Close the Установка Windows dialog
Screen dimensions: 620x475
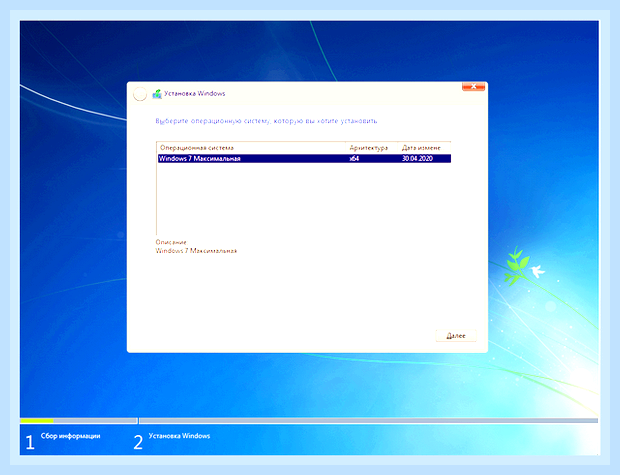(473, 87)
